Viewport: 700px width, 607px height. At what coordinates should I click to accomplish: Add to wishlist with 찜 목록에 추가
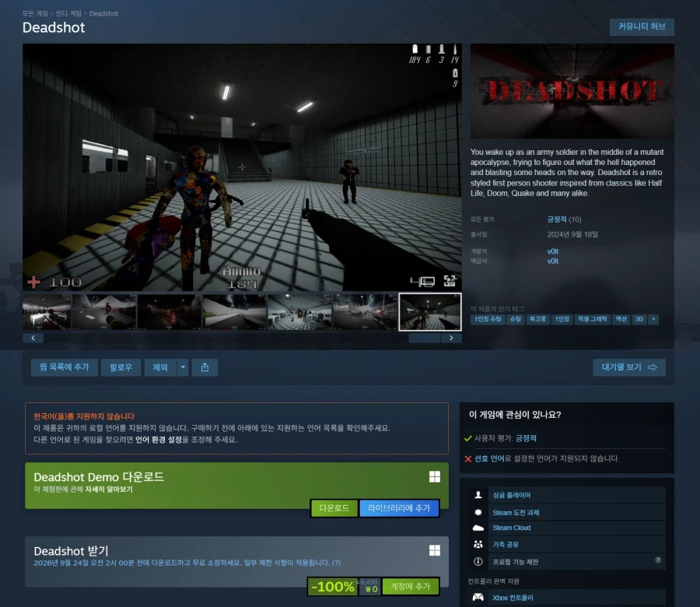tap(65, 367)
